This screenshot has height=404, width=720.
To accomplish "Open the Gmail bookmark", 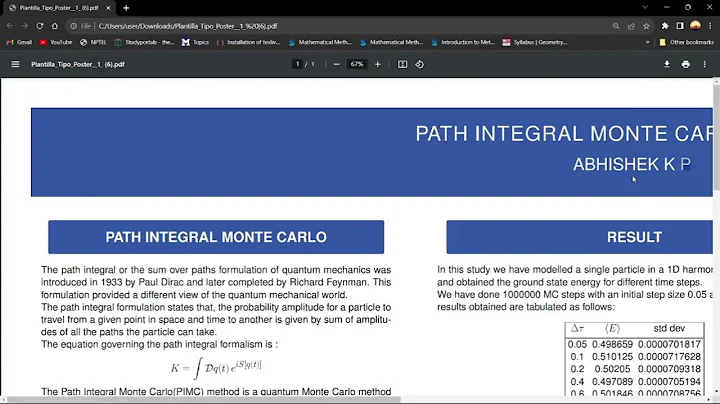I will [x=19, y=42].
